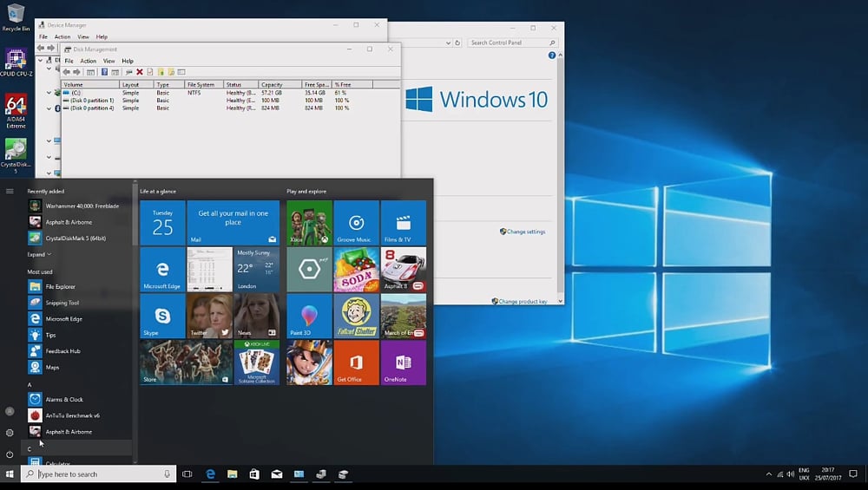This screenshot has width=868, height=490.
Task: Click the Power button in Start menu
Action: coord(10,454)
